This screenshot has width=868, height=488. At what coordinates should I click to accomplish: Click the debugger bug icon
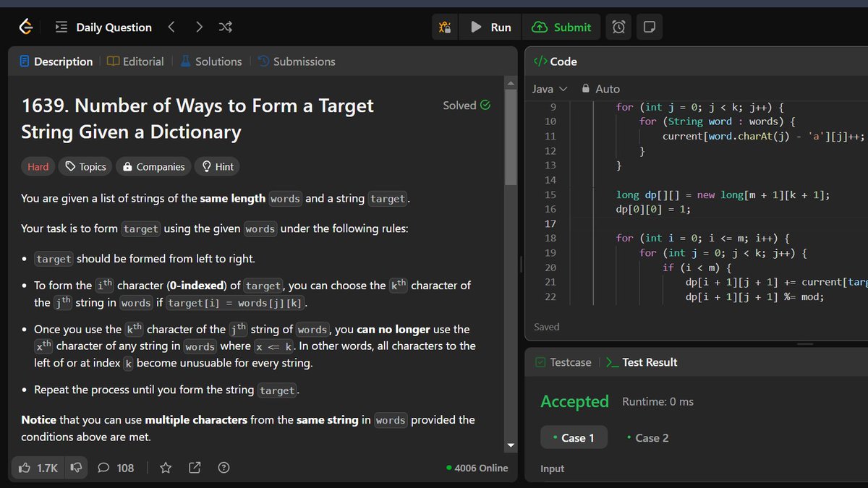(445, 27)
